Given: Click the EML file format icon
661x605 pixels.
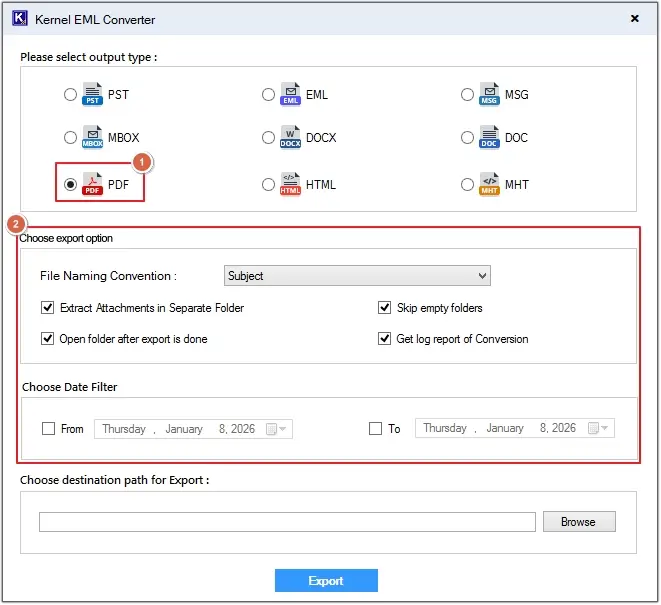Looking at the screenshot, I should pyautogui.click(x=290, y=94).
